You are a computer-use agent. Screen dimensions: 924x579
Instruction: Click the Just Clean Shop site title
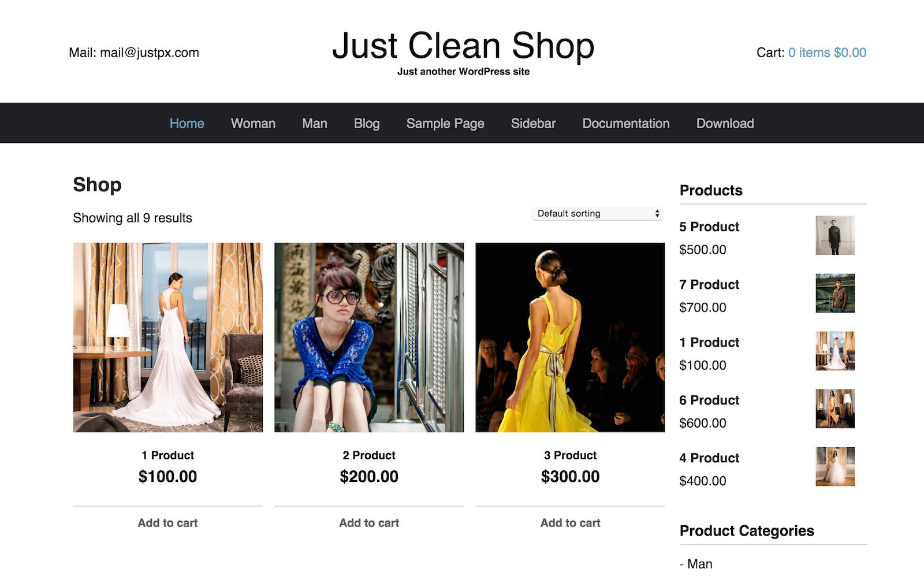pyautogui.click(x=463, y=46)
